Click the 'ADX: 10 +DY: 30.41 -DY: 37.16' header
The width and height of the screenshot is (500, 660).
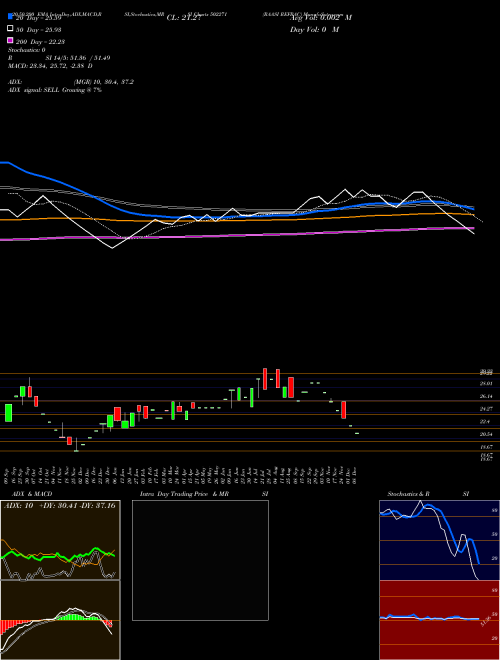60,506
